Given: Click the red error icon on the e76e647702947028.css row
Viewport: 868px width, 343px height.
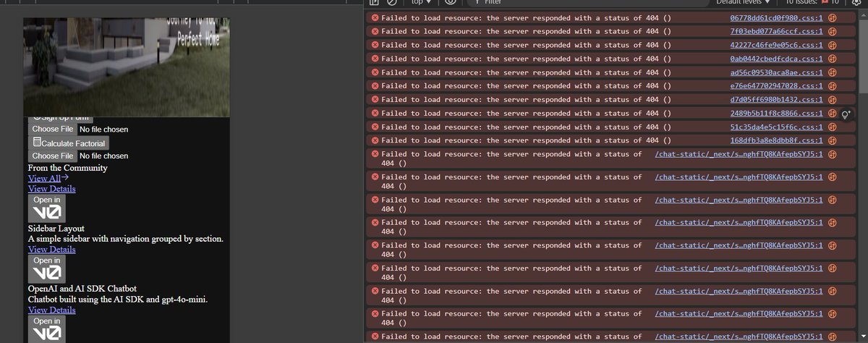Looking at the screenshot, I should [x=375, y=86].
